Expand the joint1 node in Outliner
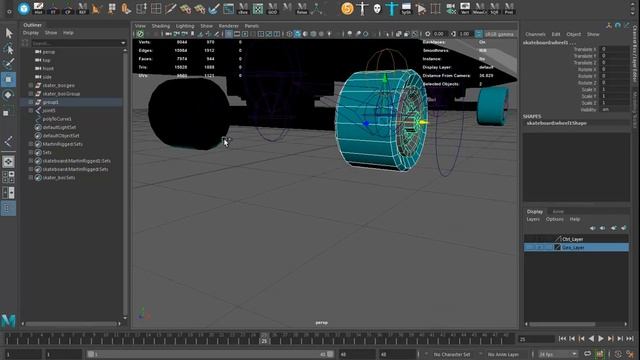The image size is (640, 360). (31, 110)
